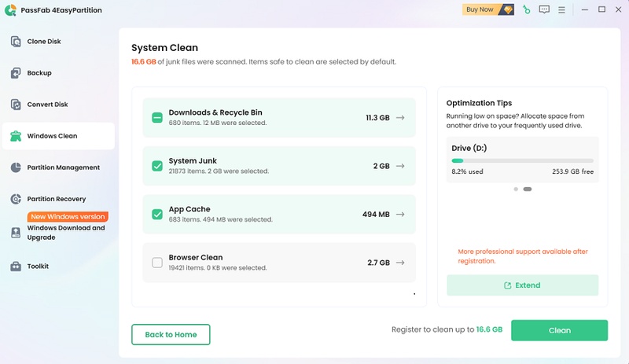Click the 8.2% used text
Screen dimensions: 629x364
467,171
